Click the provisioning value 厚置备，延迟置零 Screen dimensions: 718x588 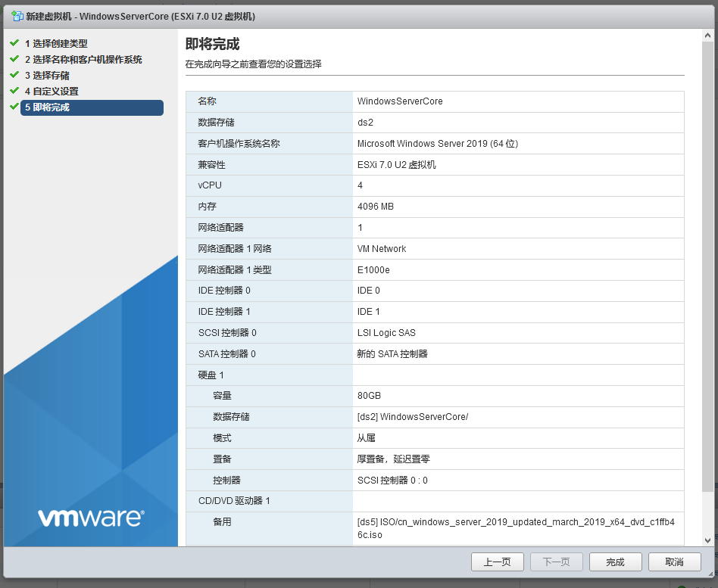click(x=394, y=459)
